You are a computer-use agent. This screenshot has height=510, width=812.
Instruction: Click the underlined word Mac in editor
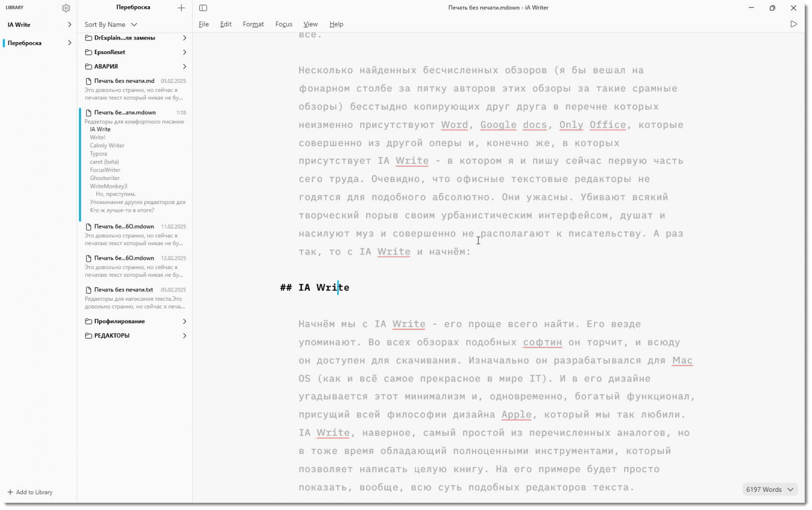coord(682,361)
